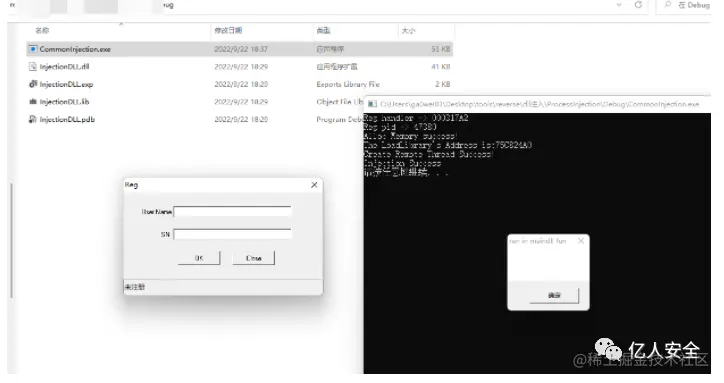This screenshot has width=724, height=383.
Task: Click the 2022/9/22 18:37 date cell
Action: 241,49
